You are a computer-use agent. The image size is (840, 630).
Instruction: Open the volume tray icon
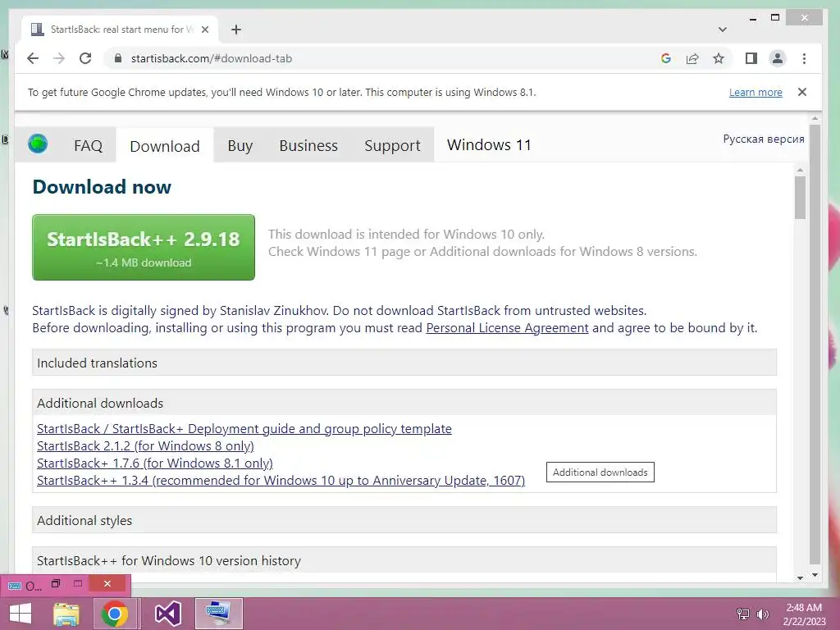pos(762,614)
